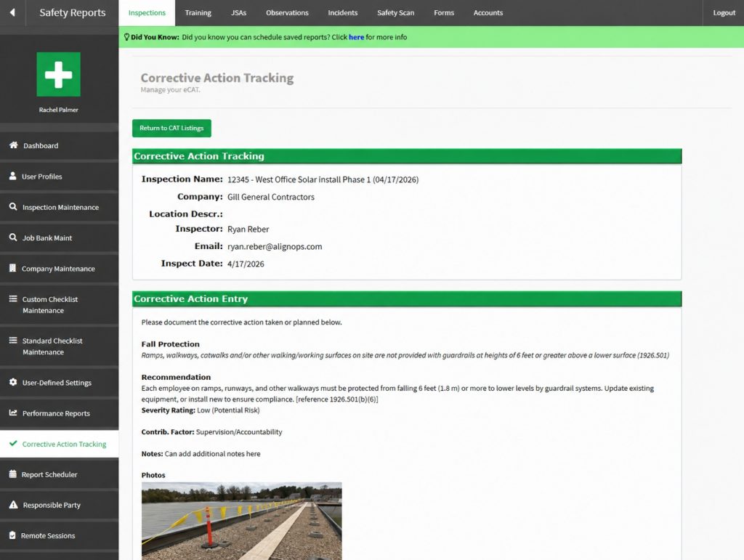Click the User Profiles person icon

click(x=13, y=176)
